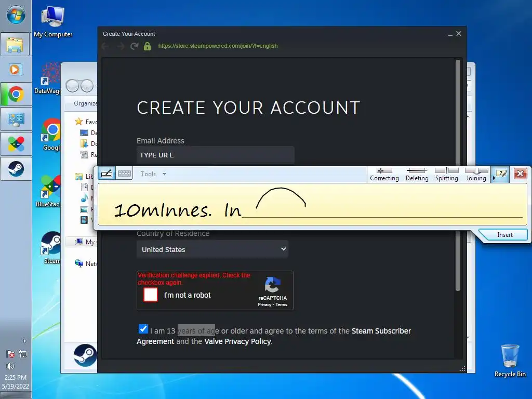Open Windows Explorer from the taskbar

point(16,45)
